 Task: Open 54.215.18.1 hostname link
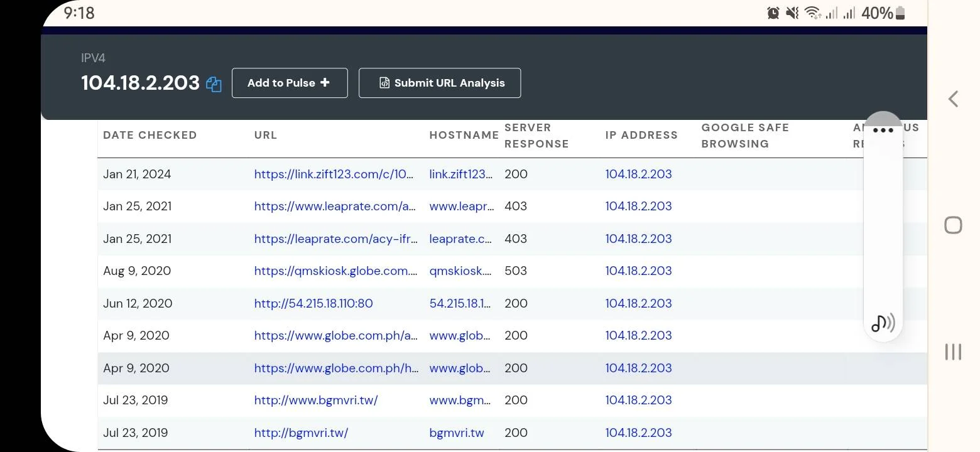(460, 303)
